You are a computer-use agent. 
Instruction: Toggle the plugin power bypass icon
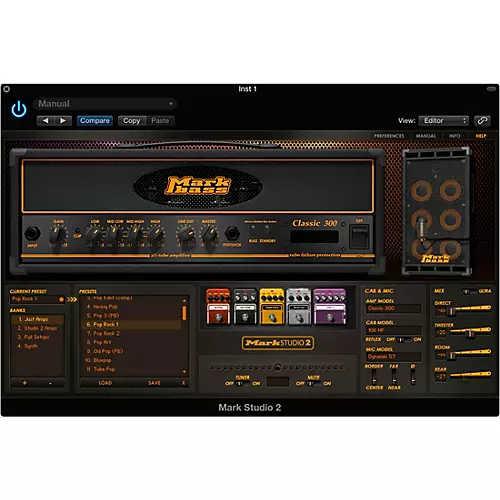(19, 109)
